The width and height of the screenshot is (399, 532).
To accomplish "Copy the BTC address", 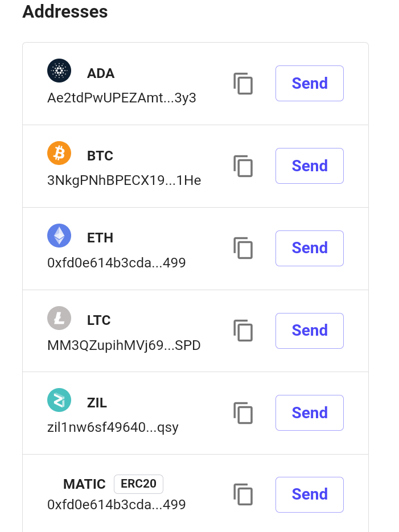I will pyautogui.click(x=243, y=166).
